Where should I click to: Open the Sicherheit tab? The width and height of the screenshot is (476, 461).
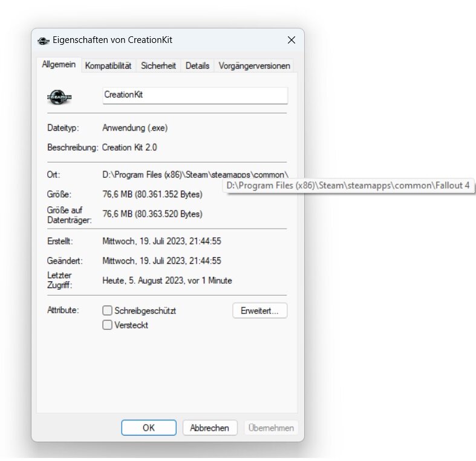(x=158, y=65)
